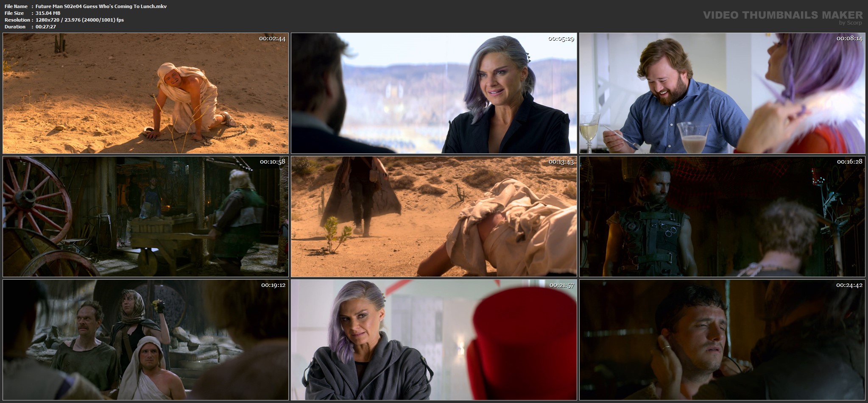Open the thumbnail at 00:05:29
This screenshot has width=868, height=403.
pyautogui.click(x=434, y=93)
